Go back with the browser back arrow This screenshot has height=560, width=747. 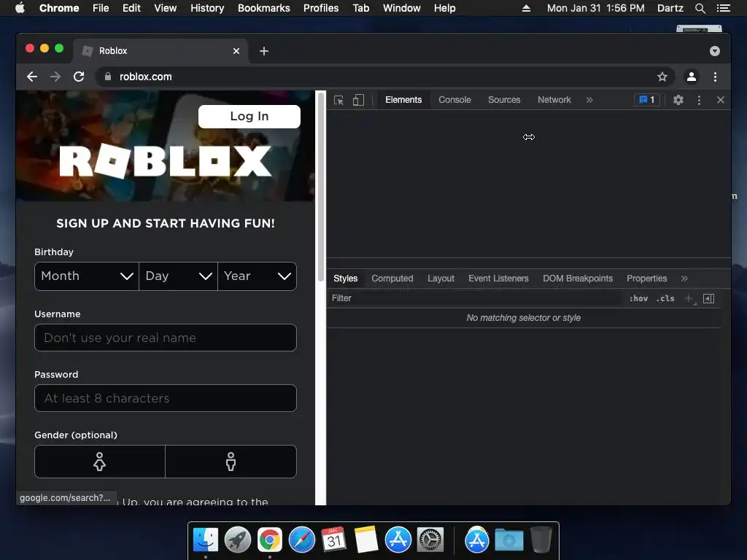pyautogui.click(x=32, y=77)
